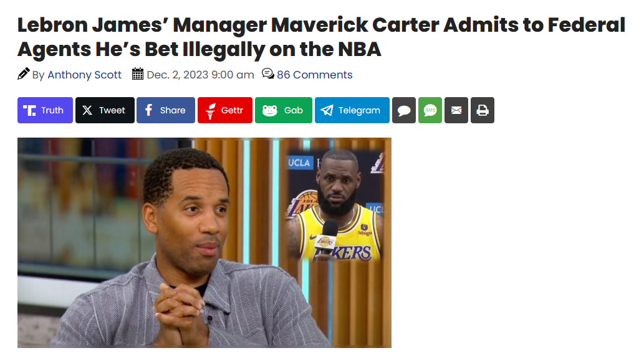The height and width of the screenshot is (358, 644).
Task: Click the Gab frog icon
Action: [x=270, y=110]
